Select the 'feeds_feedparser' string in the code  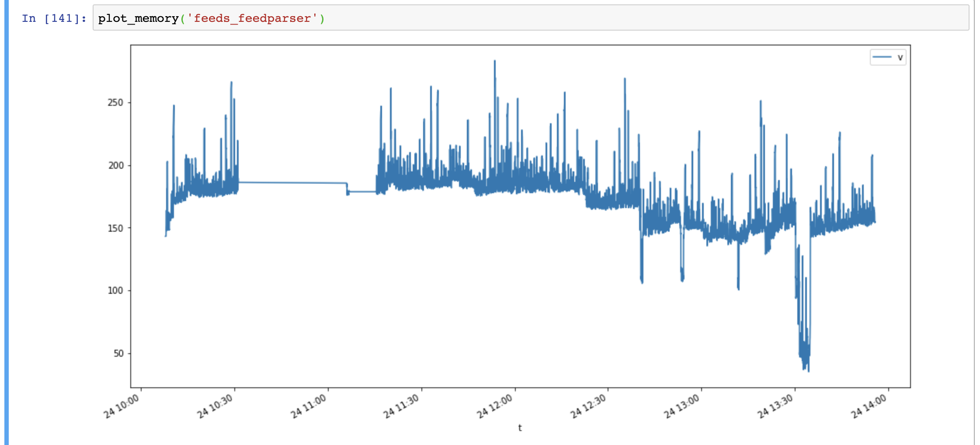click(x=254, y=18)
